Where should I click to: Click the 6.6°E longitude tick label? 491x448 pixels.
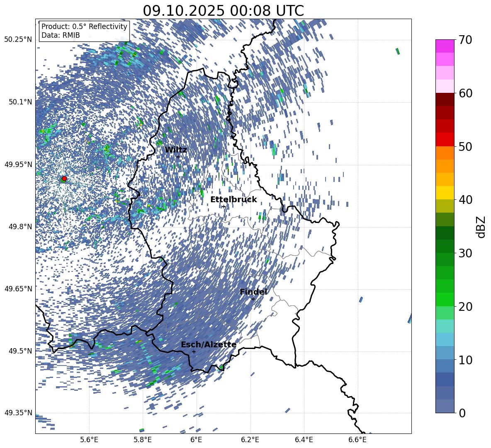click(357, 440)
